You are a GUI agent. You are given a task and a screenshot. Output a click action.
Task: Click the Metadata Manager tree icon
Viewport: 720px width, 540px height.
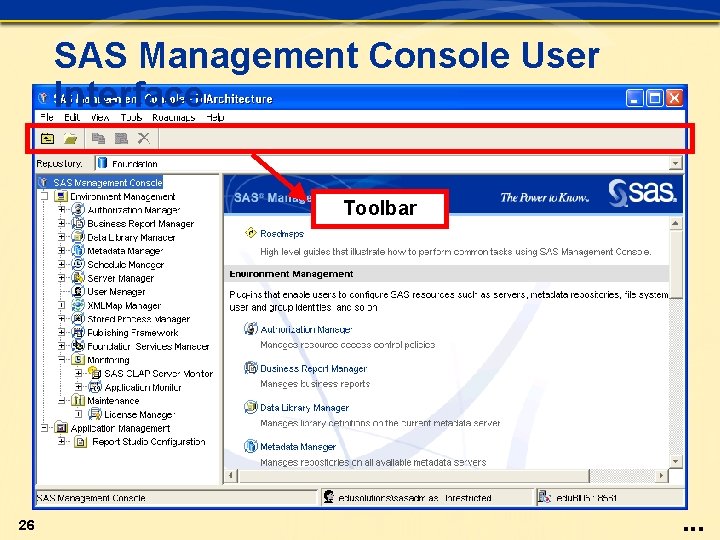click(x=78, y=251)
